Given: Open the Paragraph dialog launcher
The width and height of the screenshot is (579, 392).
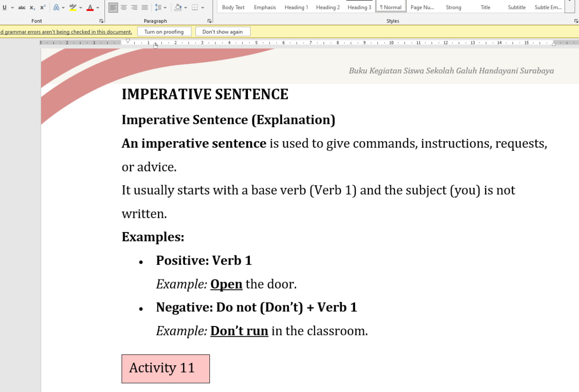Looking at the screenshot, I should tap(209, 21).
